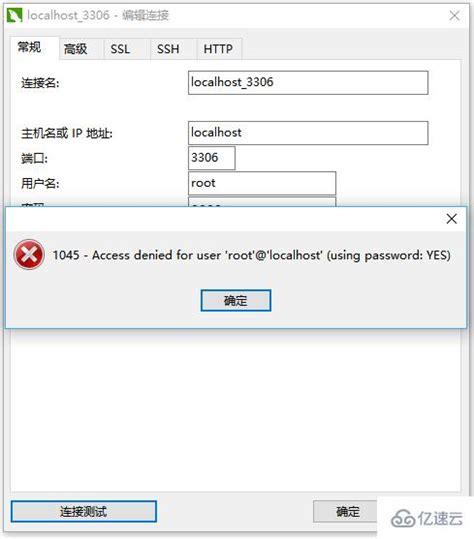Select the SSL tab

coord(120,49)
